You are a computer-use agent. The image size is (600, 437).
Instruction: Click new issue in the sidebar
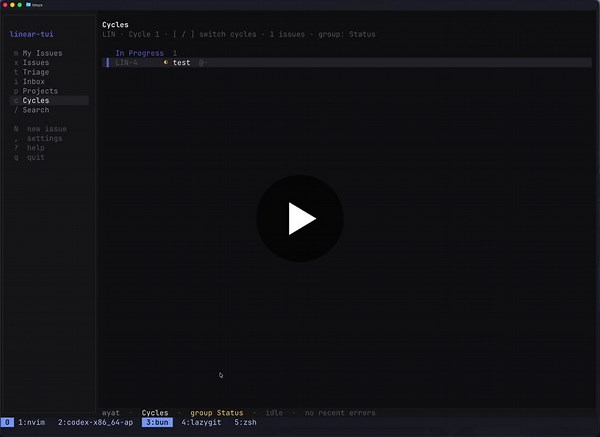(47, 129)
